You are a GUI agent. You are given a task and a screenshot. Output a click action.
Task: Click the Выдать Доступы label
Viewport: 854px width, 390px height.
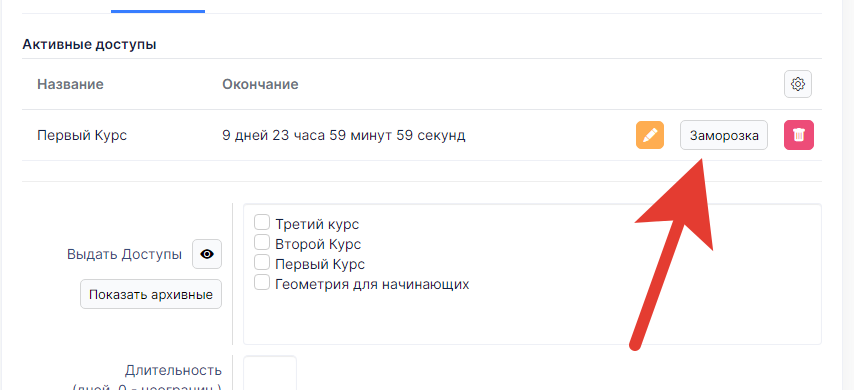coord(124,254)
